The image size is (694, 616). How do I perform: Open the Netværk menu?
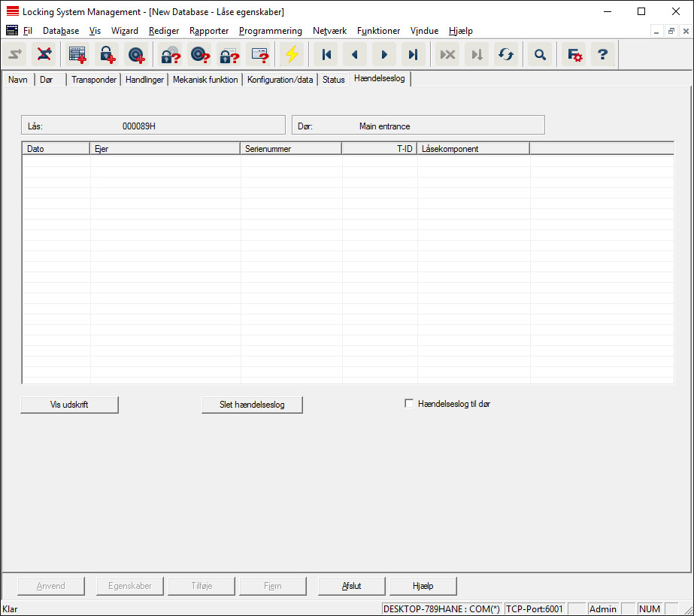click(x=329, y=31)
